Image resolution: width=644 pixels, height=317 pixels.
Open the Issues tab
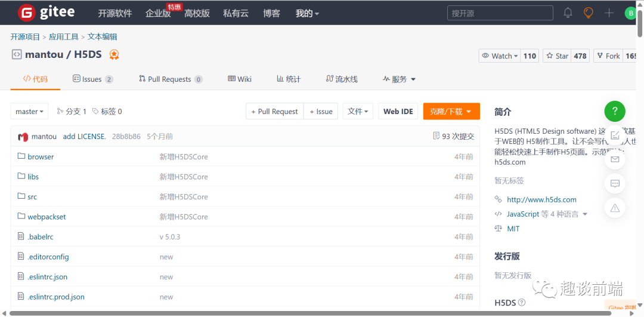pyautogui.click(x=93, y=79)
